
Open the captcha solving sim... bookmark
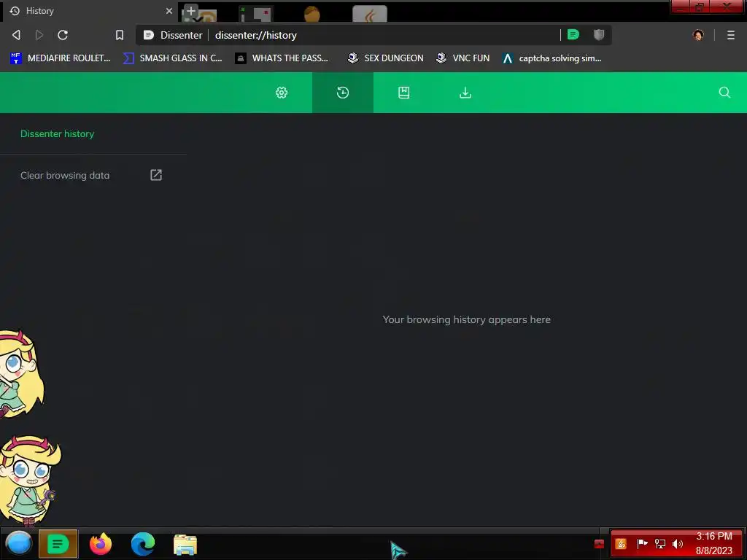[x=552, y=58]
